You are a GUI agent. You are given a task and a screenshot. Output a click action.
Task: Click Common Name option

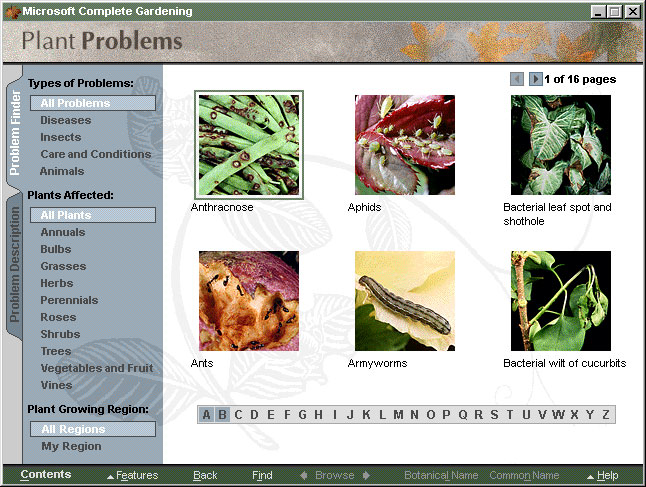click(x=524, y=475)
